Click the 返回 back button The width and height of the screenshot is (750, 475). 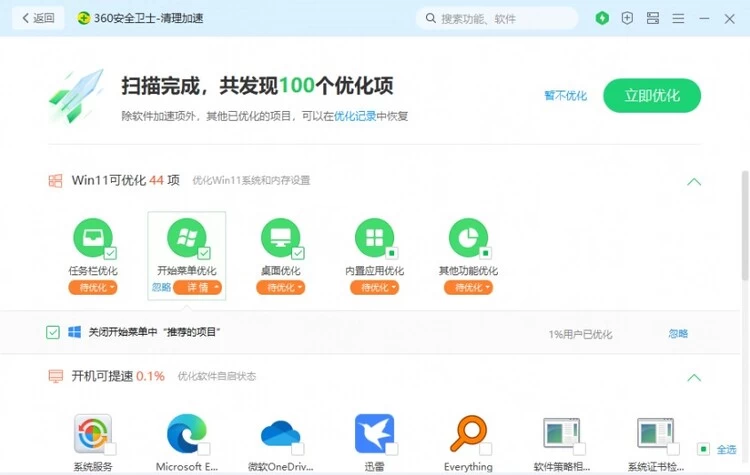[38, 18]
